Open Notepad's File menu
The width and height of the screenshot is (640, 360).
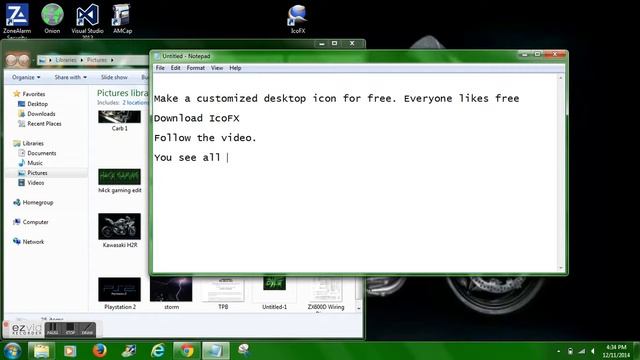[x=160, y=68]
